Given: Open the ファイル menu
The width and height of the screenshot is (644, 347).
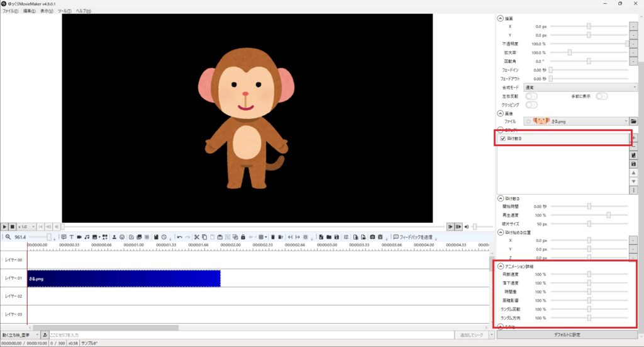Looking at the screenshot, I should point(10,11).
